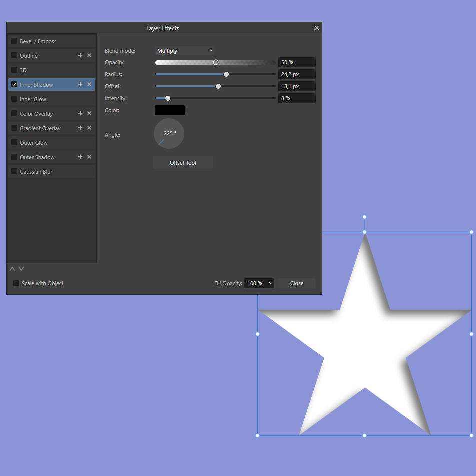
Task: Click the Offset slider handle
Action: coord(218,86)
